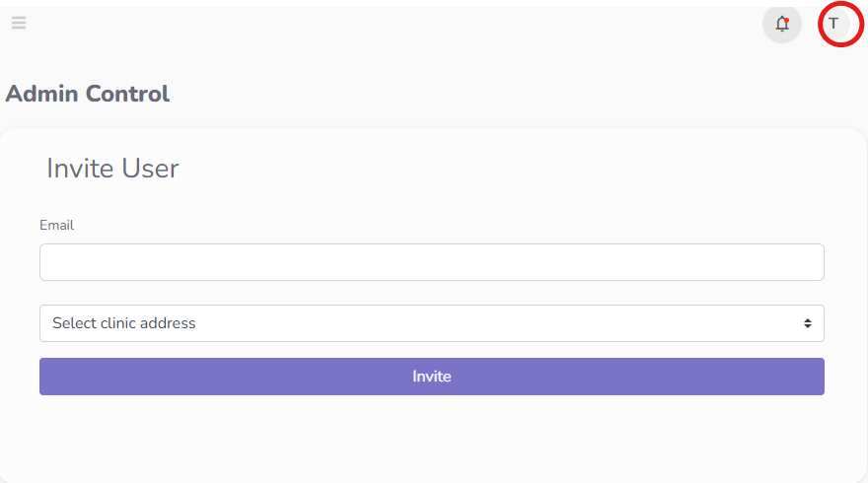Open the profile menu from T avatar
This screenshot has width=868, height=483.
[x=834, y=24]
